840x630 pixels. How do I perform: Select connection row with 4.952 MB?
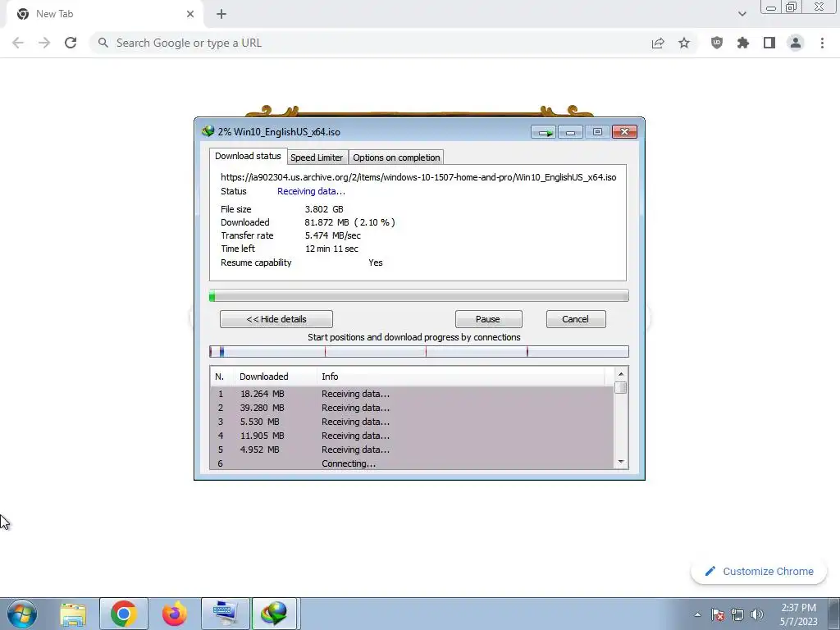pyautogui.click(x=412, y=450)
